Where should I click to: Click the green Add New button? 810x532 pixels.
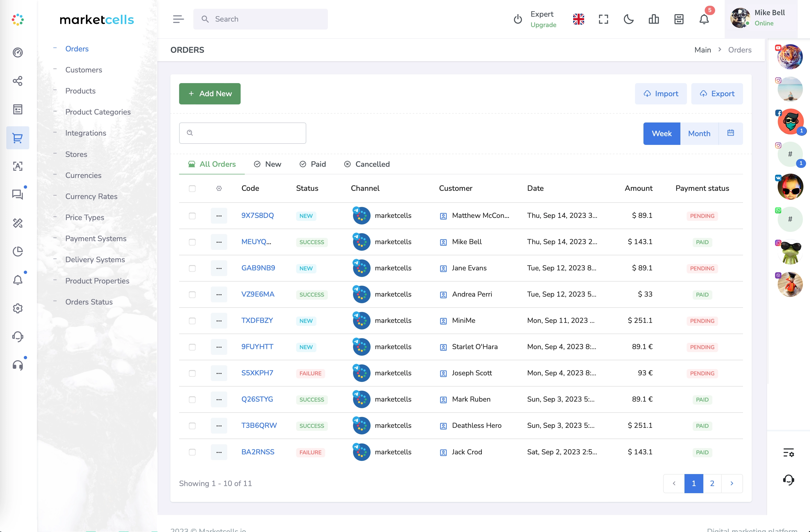pyautogui.click(x=210, y=93)
